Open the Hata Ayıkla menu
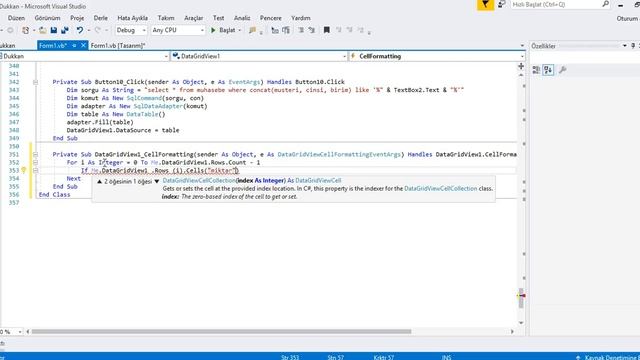Viewport: 640px width, 360px height. (x=133, y=18)
